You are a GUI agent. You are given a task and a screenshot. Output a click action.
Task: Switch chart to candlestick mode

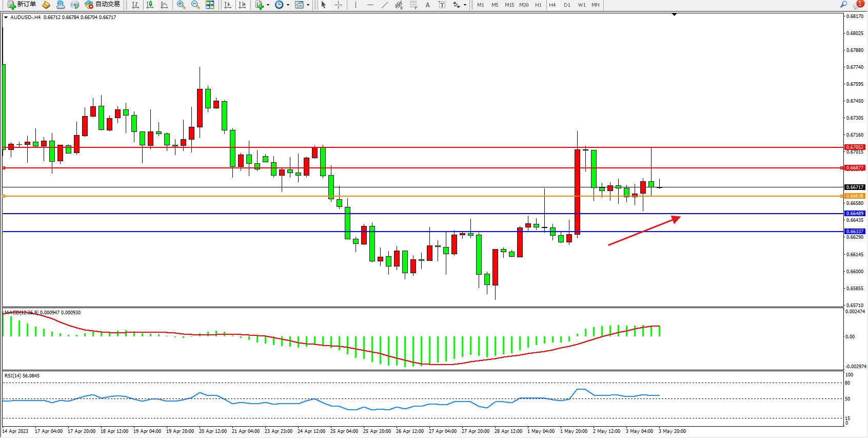point(150,5)
